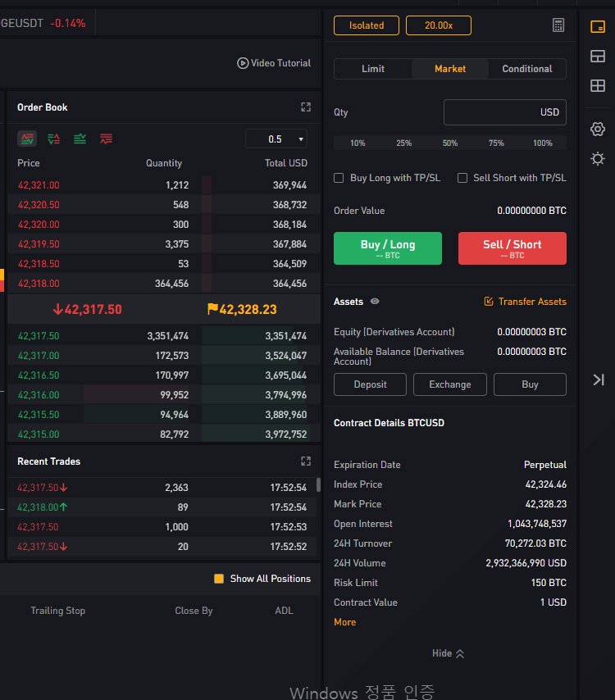Image resolution: width=615 pixels, height=700 pixels.
Task: Enable Buy Long with TP/SL
Action: tap(339, 178)
